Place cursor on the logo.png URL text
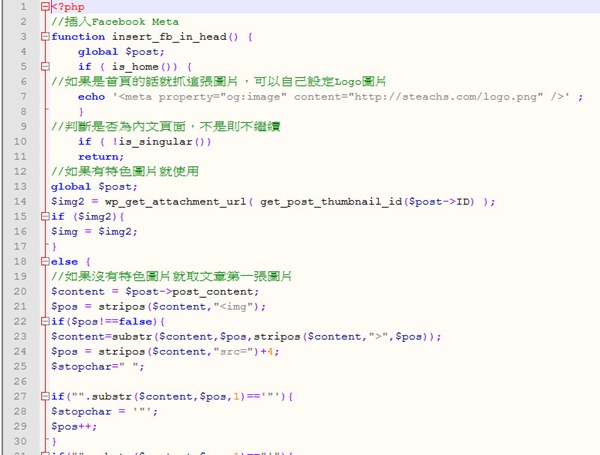Screen dimensions: 600x455 446,97
